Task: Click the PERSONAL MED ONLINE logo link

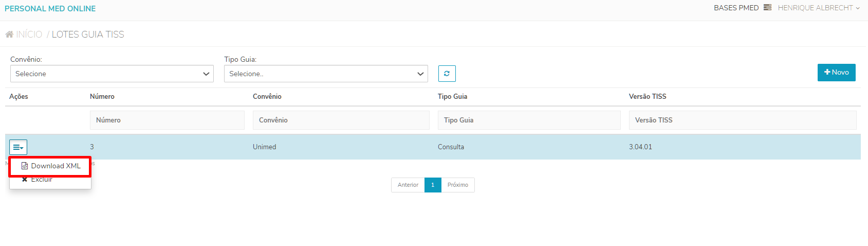Action: tap(50, 9)
